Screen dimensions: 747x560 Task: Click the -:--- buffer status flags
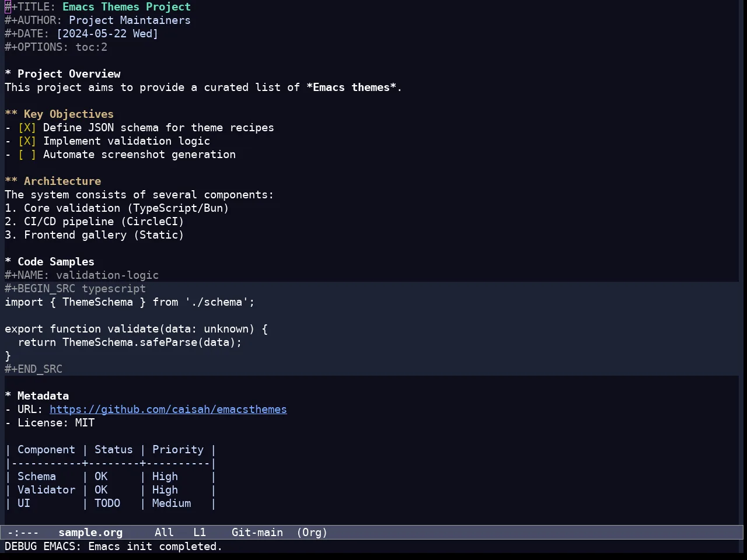point(23,533)
